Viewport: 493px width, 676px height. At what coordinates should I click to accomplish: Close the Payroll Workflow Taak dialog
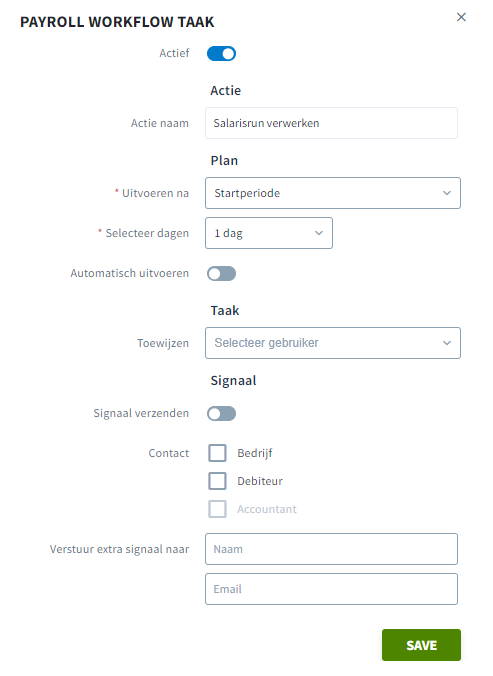click(x=461, y=17)
